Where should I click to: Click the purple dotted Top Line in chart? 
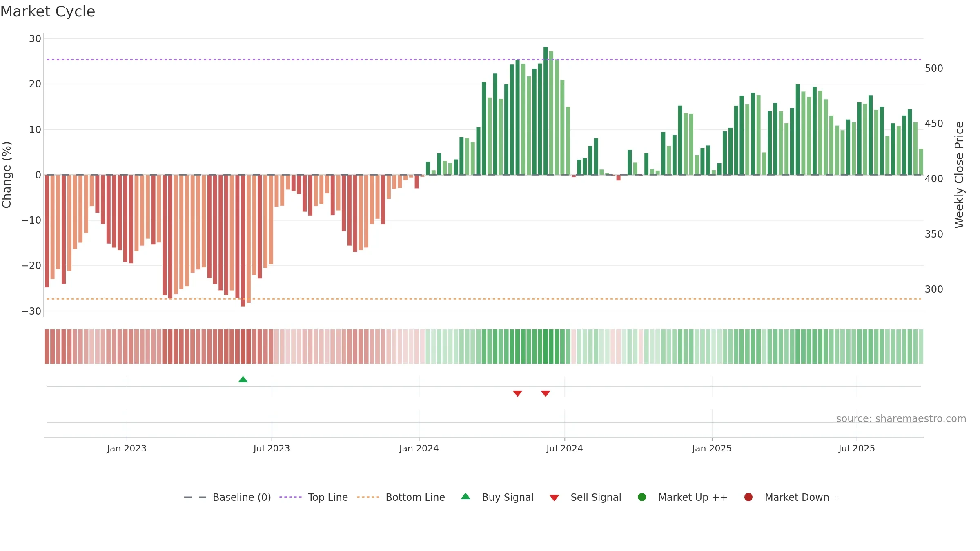[484, 60]
